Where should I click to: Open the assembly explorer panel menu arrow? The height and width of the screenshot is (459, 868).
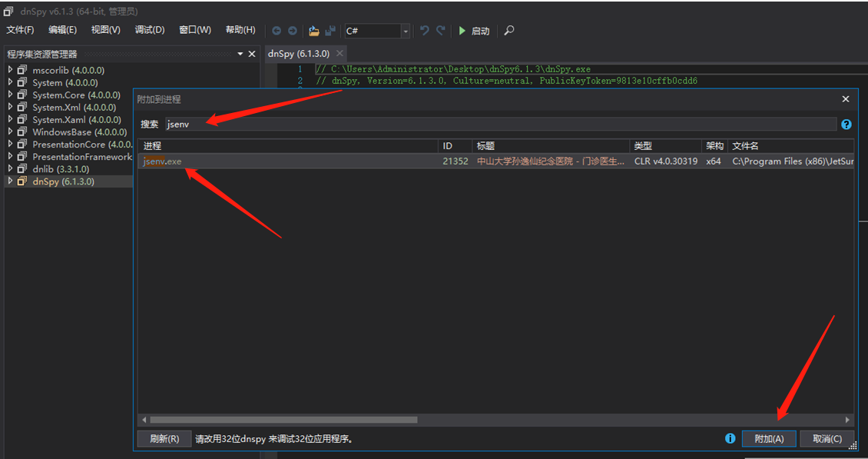coord(240,54)
